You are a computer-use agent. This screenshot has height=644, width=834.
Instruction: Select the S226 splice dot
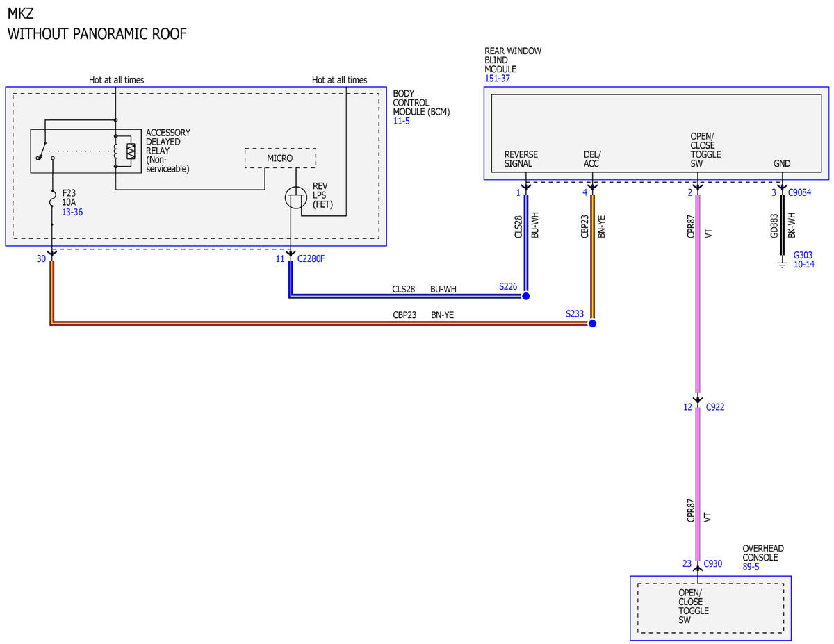point(525,296)
